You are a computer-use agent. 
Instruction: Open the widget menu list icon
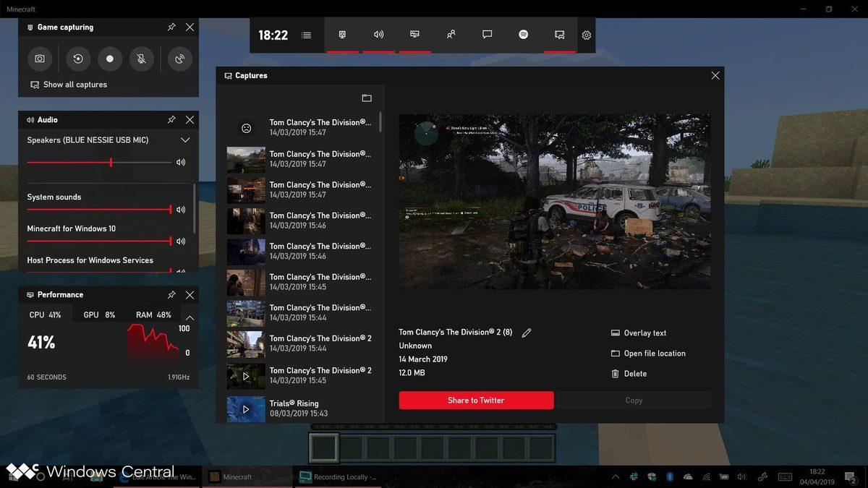(x=306, y=34)
